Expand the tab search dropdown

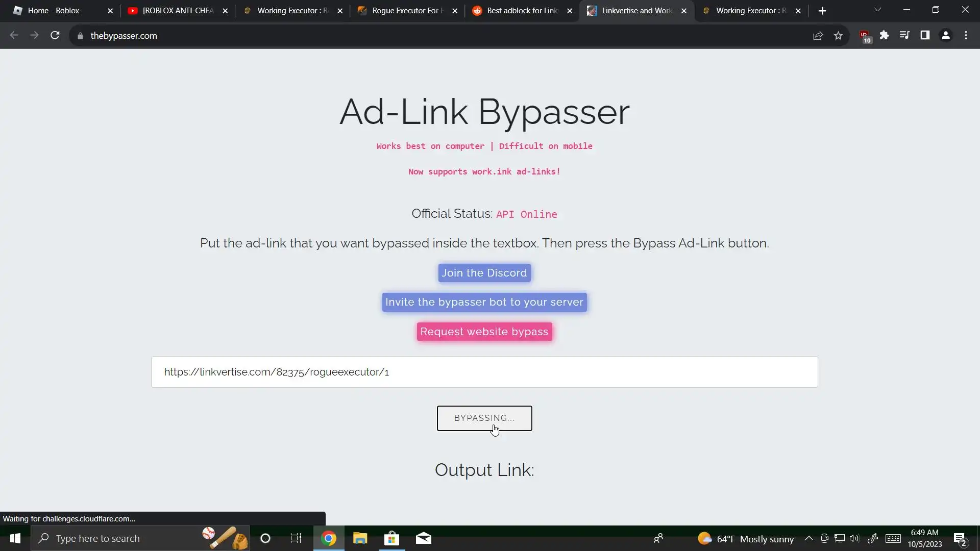(x=877, y=10)
